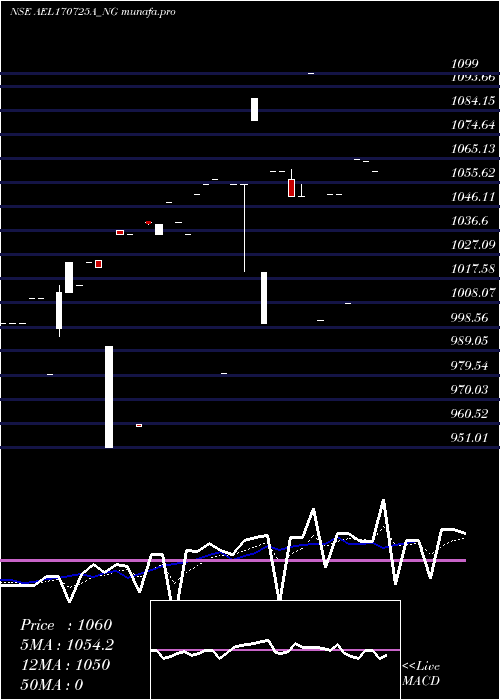Click the 1036.6 price axis label
The height and width of the screenshot is (700, 500).
click(470, 221)
